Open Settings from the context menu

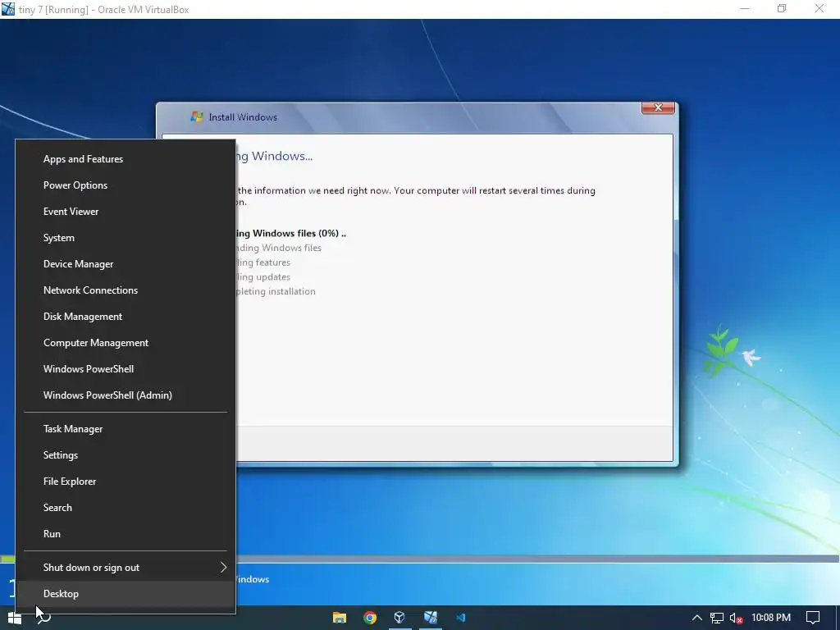tap(126, 455)
